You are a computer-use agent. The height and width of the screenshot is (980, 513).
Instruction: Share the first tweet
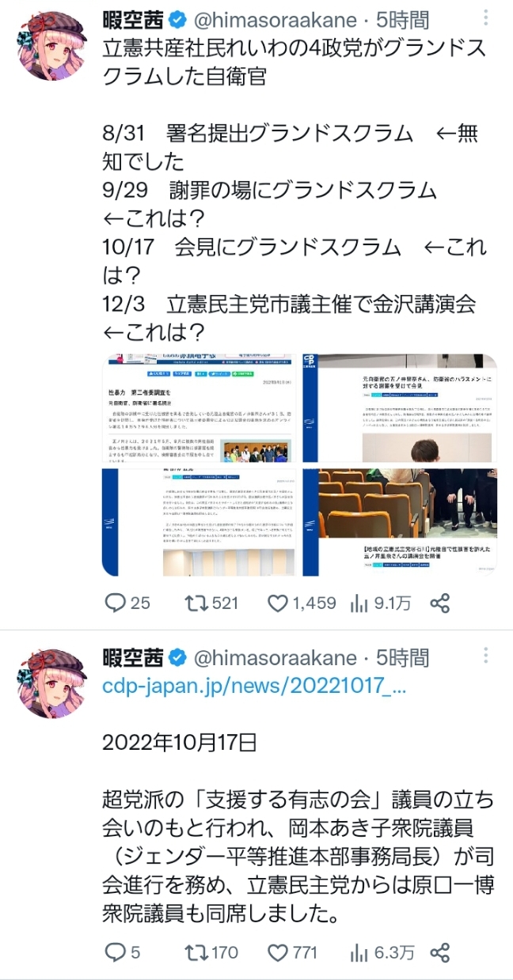point(440,603)
